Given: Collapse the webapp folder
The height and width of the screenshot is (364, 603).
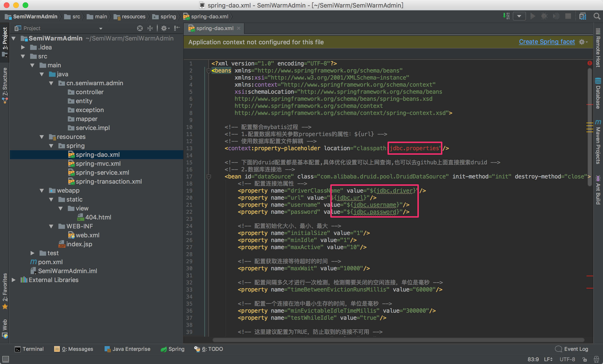Looking at the screenshot, I should [42, 190].
